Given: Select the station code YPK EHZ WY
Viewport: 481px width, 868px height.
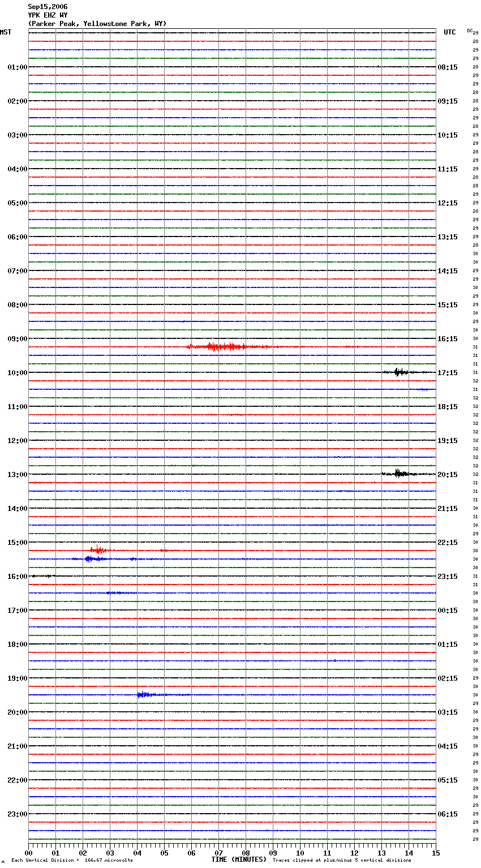Looking at the screenshot, I should (x=48, y=15).
